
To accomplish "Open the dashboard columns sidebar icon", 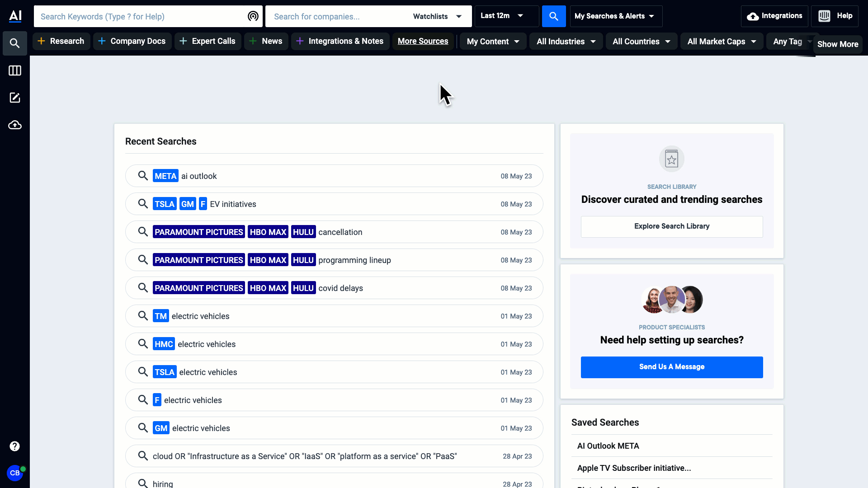I will 15,70.
